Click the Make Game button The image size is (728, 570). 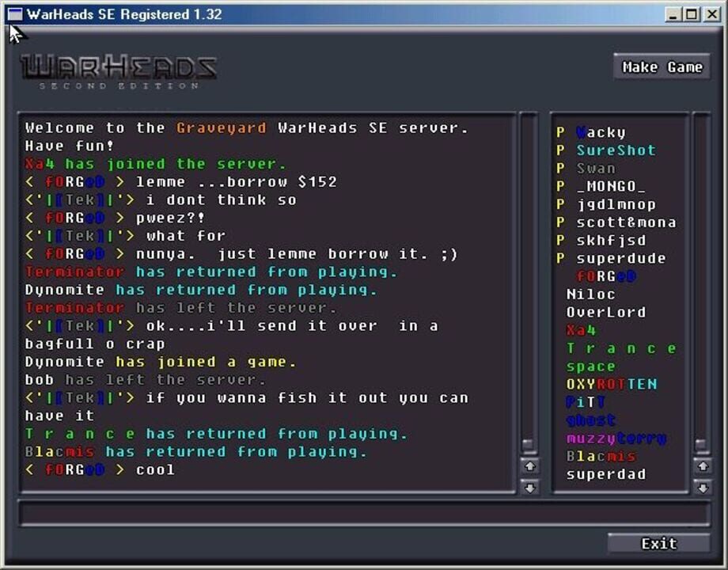coord(662,66)
